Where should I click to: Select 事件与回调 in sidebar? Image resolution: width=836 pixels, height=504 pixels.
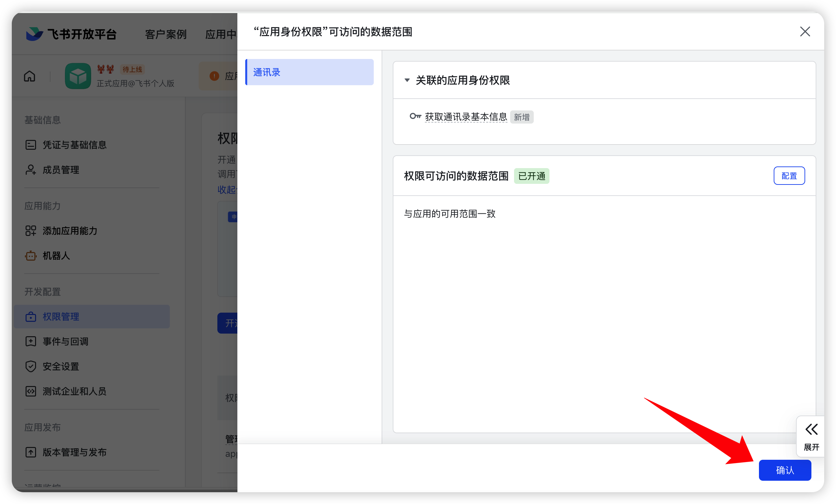pos(65,341)
